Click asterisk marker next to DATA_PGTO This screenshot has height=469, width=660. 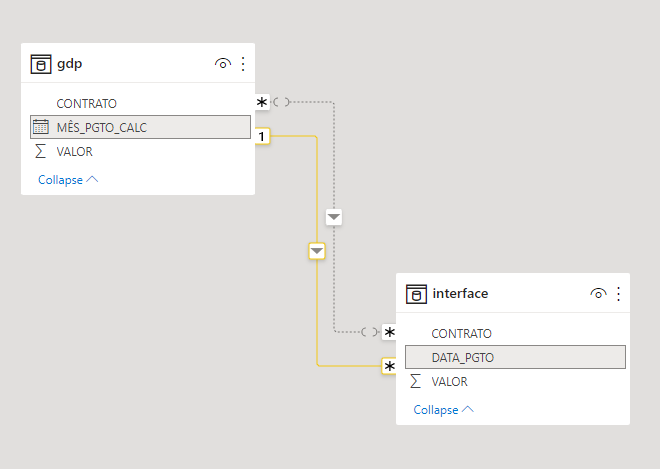pyautogui.click(x=389, y=366)
